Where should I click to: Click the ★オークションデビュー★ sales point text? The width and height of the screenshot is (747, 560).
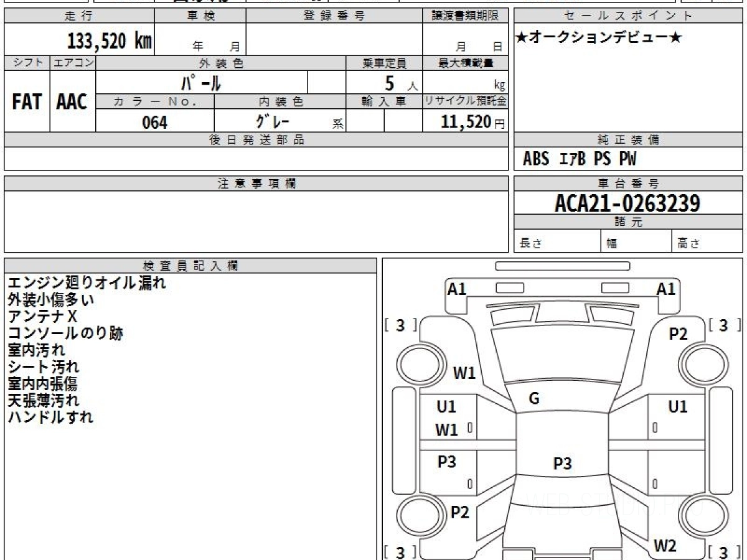(x=599, y=38)
